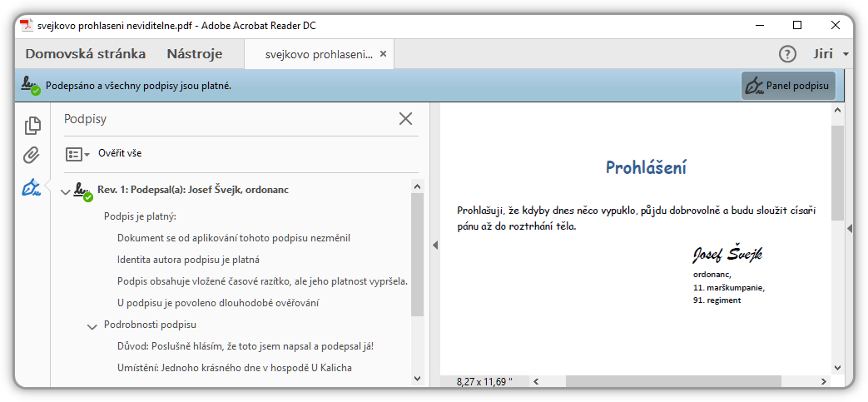Click the Prohlášení heading in the document
This screenshot has width=868, height=402.
646,166
